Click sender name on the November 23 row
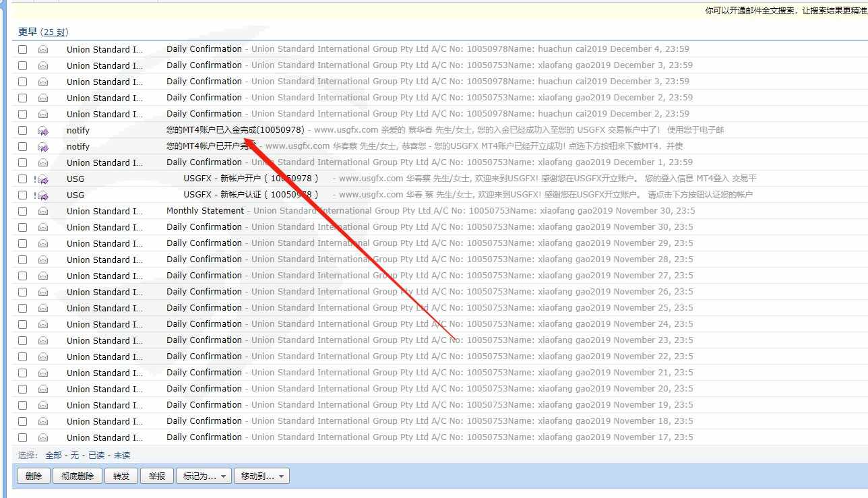The width and height of the screenshot is (868, 498). (104, 340)
